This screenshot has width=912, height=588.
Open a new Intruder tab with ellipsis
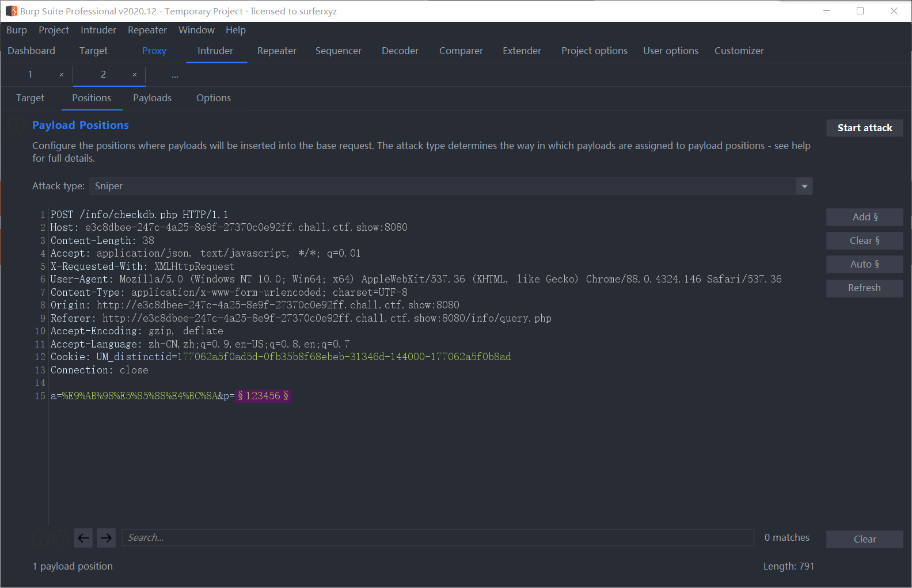(x=175, y=75)
